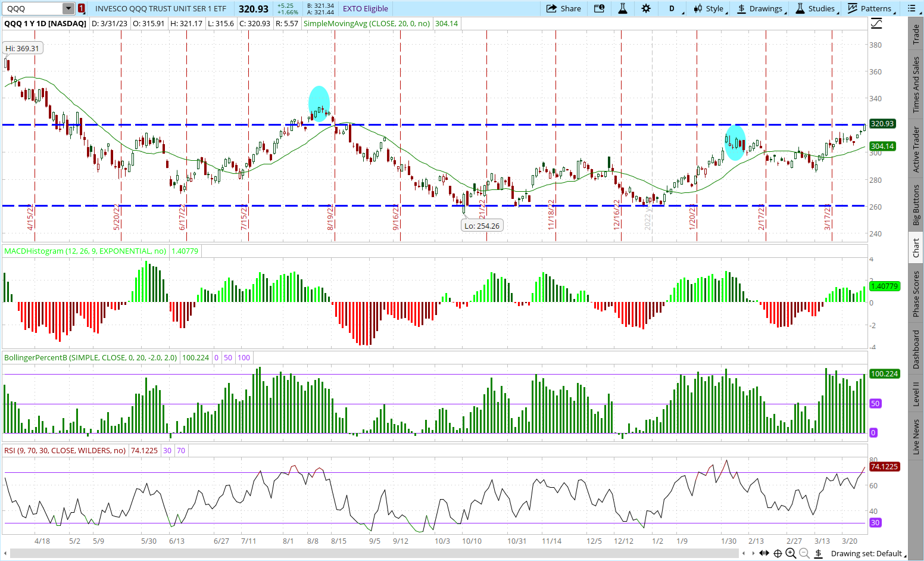924x561 pixels.
Task: Click the scroll left arrow at bottom
Action: (743, 553)
